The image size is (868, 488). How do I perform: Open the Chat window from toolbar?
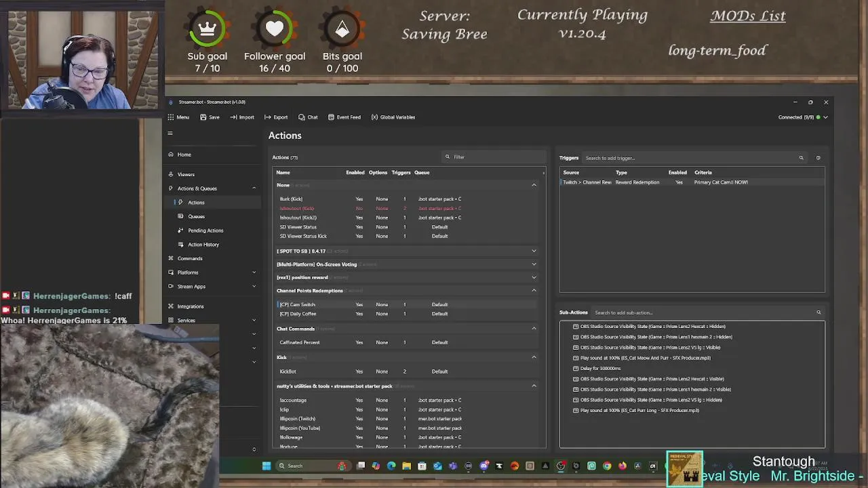click(x=308, y=117)
